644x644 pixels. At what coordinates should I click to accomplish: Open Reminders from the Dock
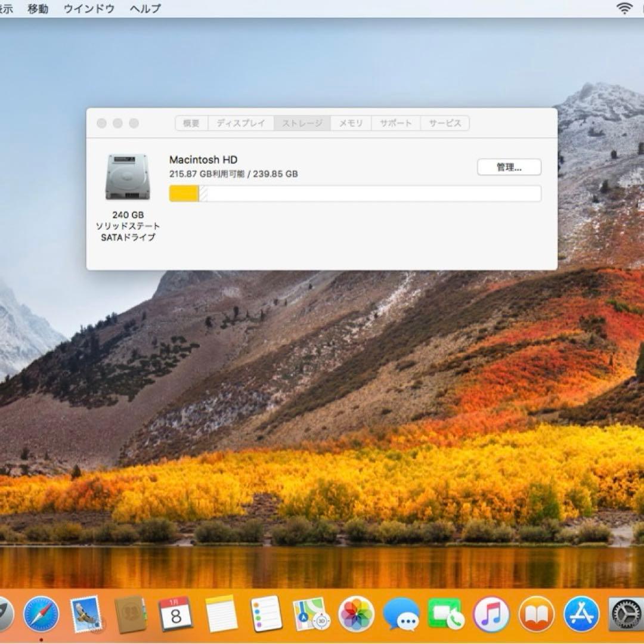[265, 614]
